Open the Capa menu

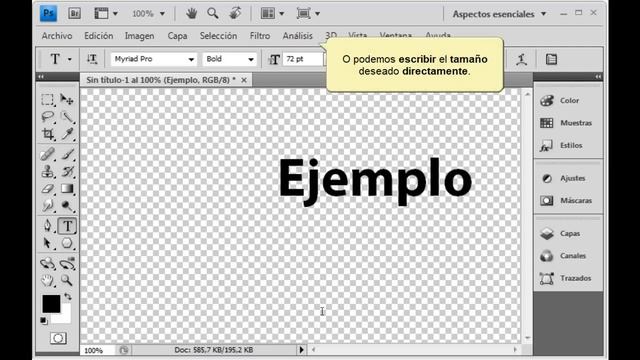tap(178, 36)
